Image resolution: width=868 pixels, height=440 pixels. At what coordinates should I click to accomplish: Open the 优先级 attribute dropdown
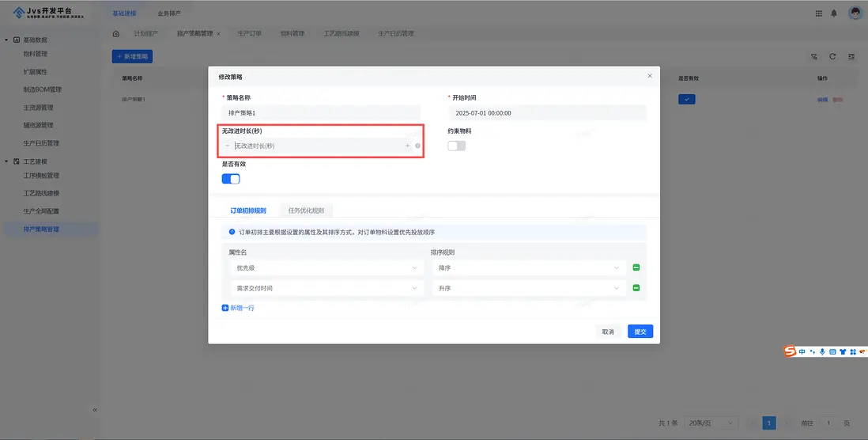(x=326, y=267)
